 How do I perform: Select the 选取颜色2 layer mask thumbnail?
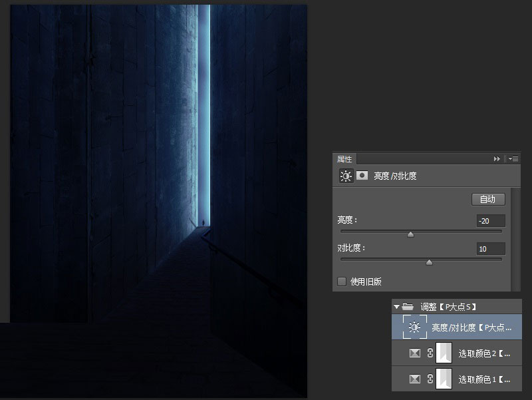pyautogui.click(x=444, y=353)
